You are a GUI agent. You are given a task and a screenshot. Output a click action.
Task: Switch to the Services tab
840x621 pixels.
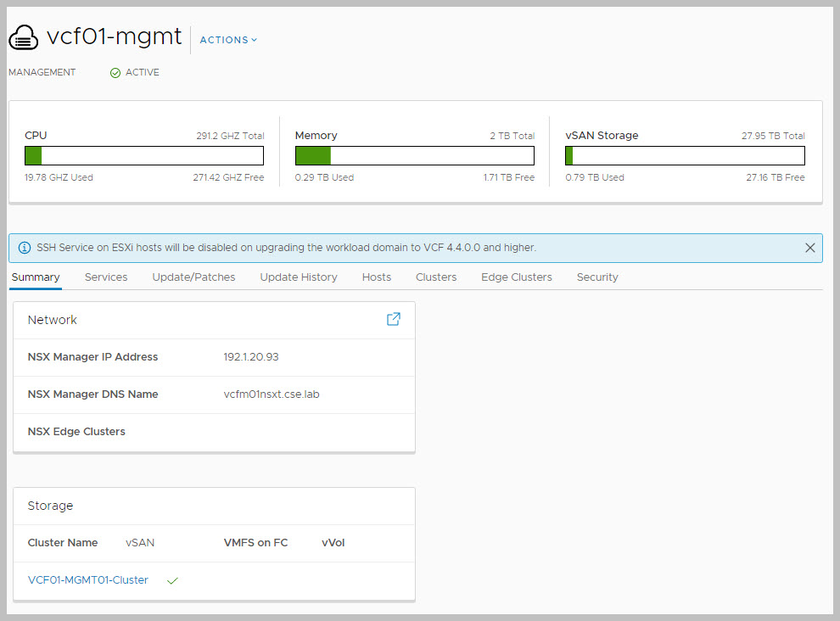106,277
